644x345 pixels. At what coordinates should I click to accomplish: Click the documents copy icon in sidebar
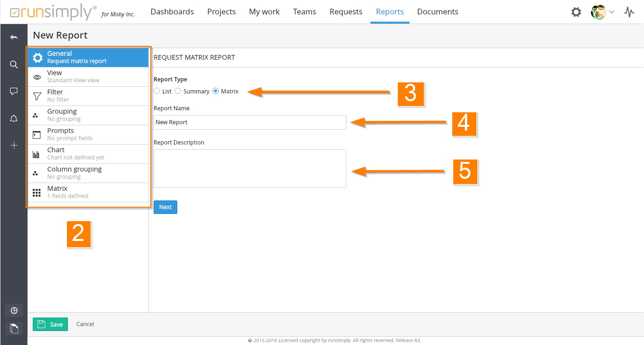click(14, 329)
